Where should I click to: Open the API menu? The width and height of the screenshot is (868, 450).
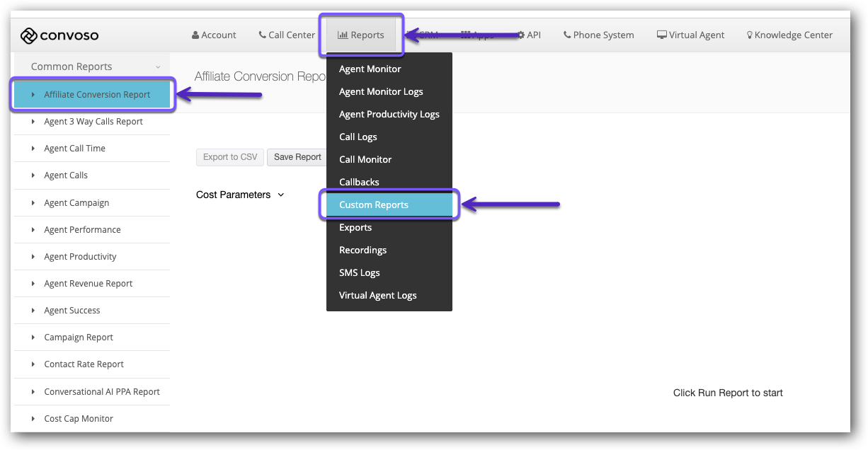(529, 35)
